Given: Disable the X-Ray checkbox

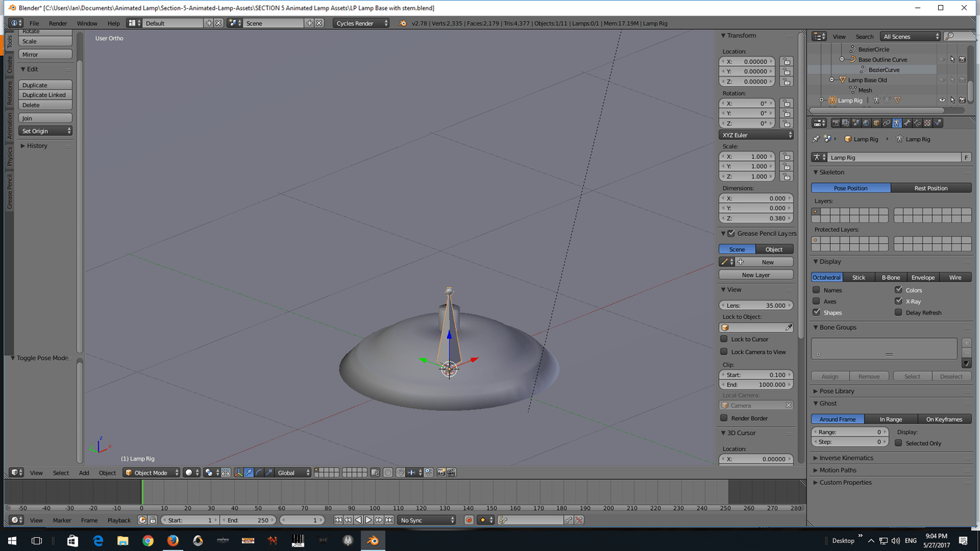Looking at the screenshot, I should coord(898,301).
